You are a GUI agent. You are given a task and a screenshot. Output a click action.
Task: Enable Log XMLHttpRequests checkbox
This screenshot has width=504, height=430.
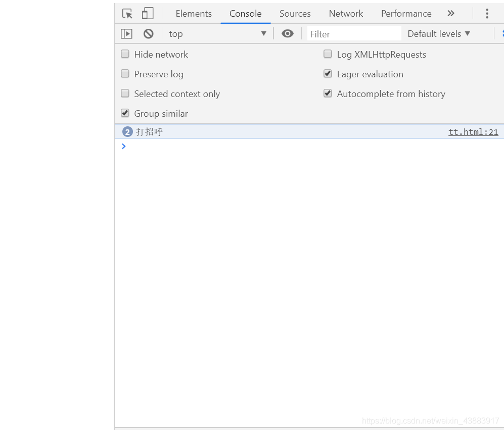[328, 54]
